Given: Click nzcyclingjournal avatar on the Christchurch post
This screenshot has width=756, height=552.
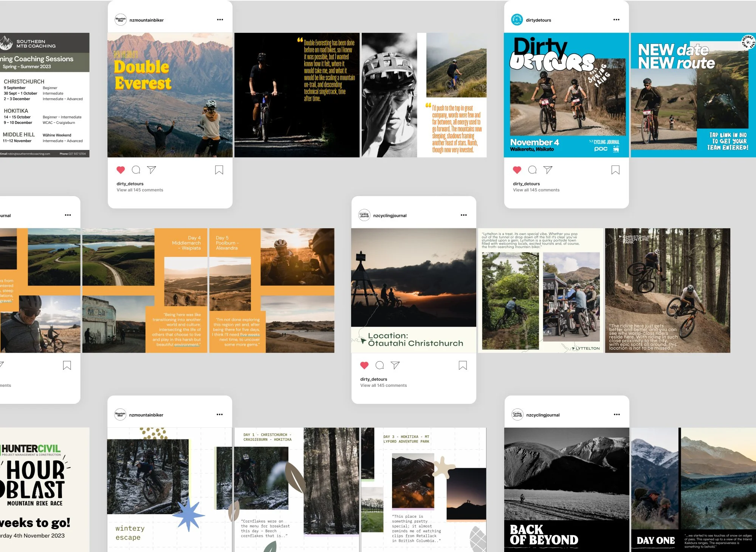Looking at the screenshot, I should click(364, 215).
